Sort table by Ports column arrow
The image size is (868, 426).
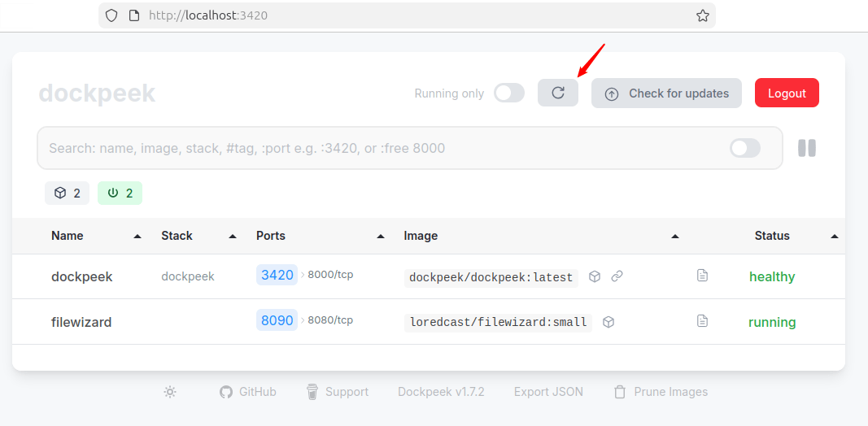point(381,236)
